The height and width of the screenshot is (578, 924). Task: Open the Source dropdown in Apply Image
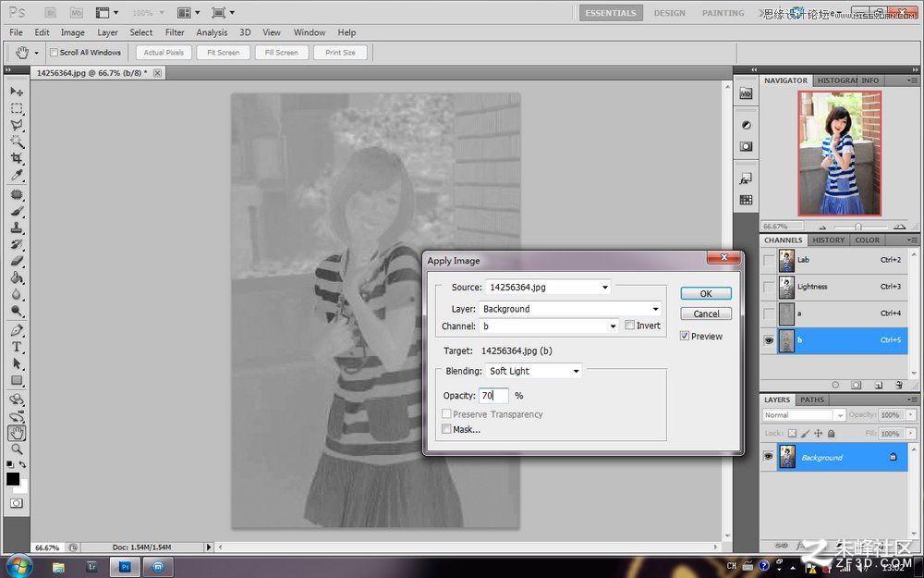click(x=548, y=288)
